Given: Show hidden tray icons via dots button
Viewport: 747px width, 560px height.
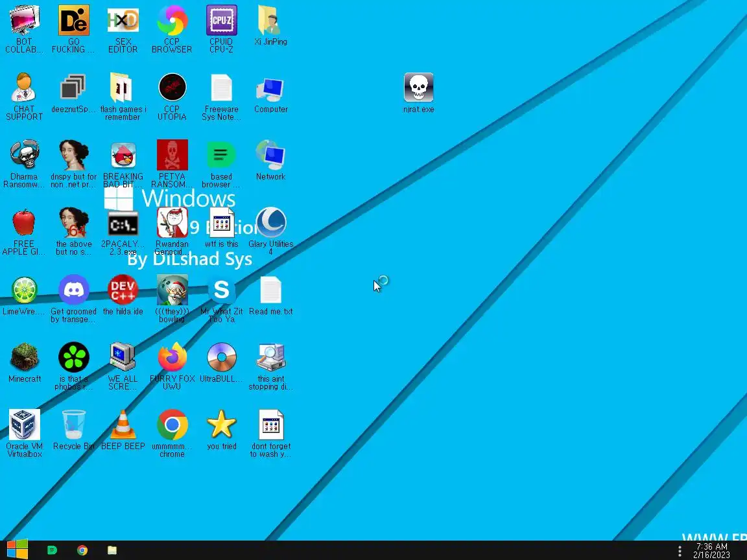Looking at the screenshot, I should coord(680,551).
